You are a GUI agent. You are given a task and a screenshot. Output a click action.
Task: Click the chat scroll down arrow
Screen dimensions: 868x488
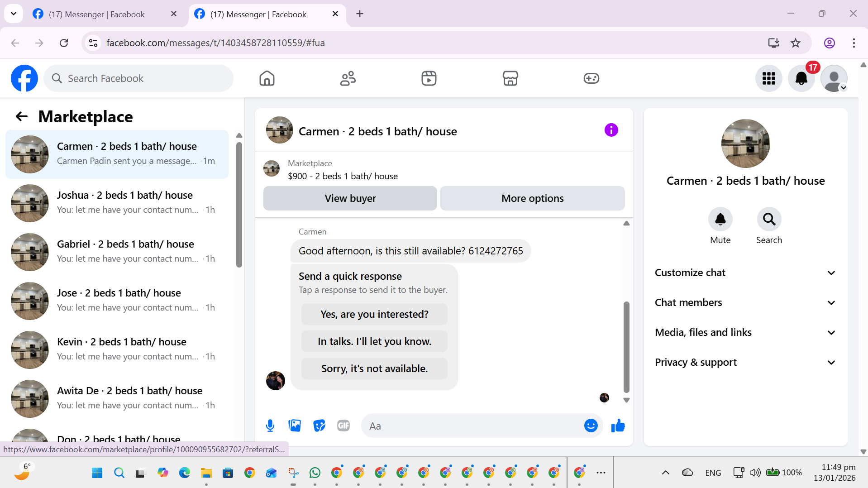pyautogui.click(x=626, y=400)
